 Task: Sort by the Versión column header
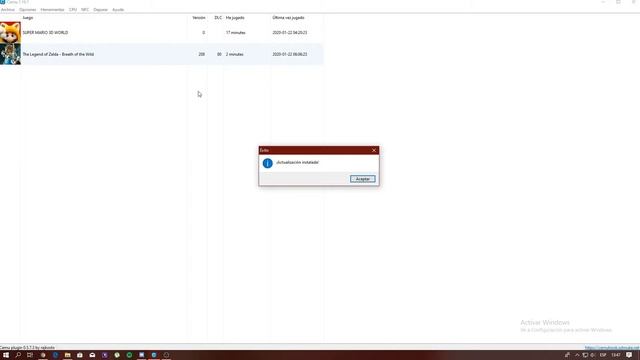click(x=199, y=18)
